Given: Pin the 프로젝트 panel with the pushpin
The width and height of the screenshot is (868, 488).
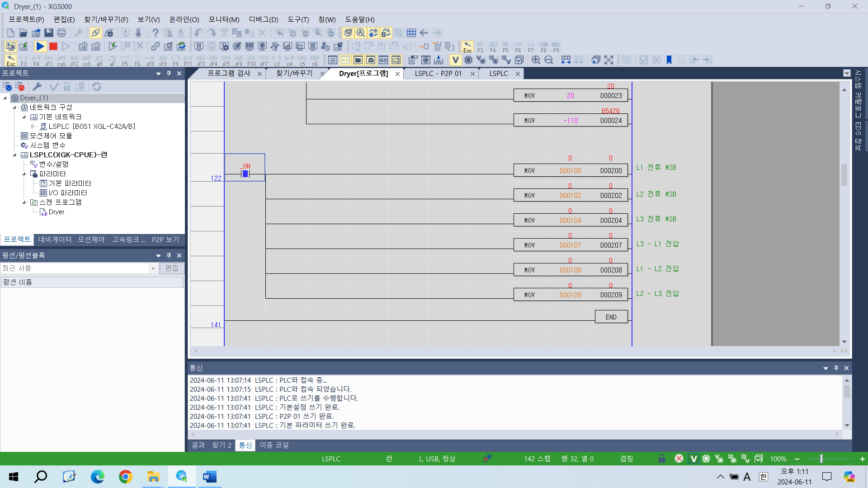Looking at the screenshot, I should (x=169, y=73).
